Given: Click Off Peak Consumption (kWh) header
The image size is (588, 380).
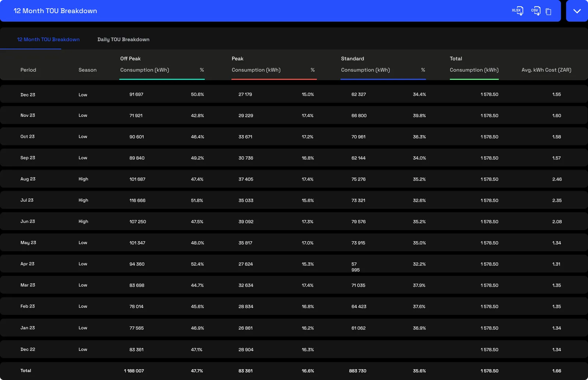Looking at the screenshot, I should click(x=144, y=70).
